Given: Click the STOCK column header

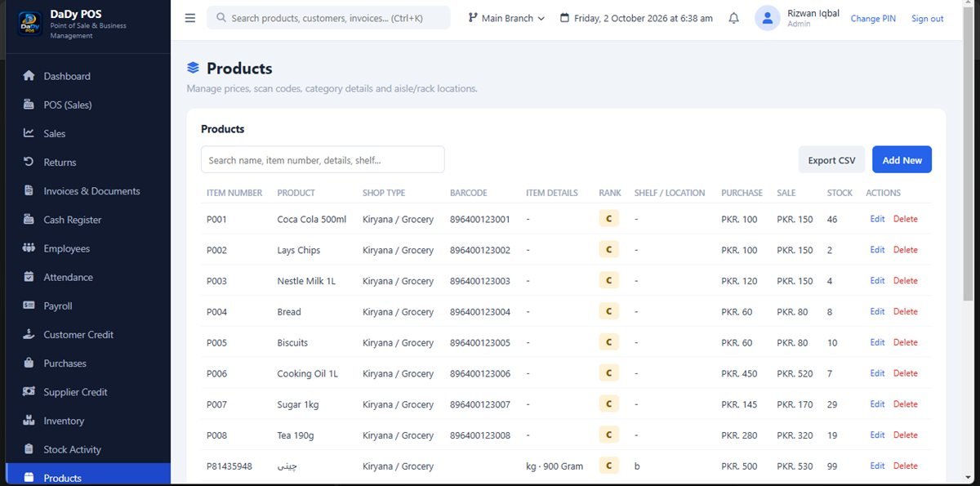Looking at the screenshot, I should coord(840,193).
